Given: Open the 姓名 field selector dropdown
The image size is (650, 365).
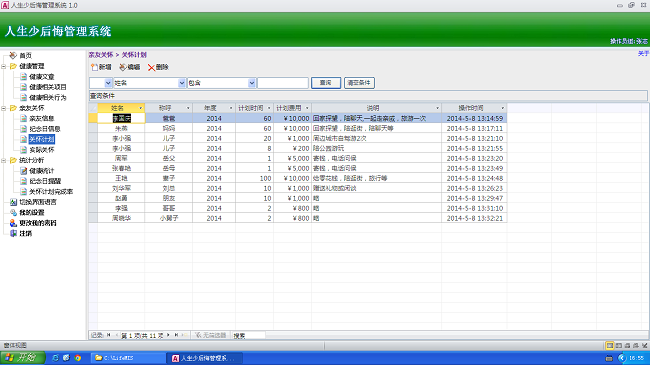Looking at the screenshot, I should coord(182,83).
